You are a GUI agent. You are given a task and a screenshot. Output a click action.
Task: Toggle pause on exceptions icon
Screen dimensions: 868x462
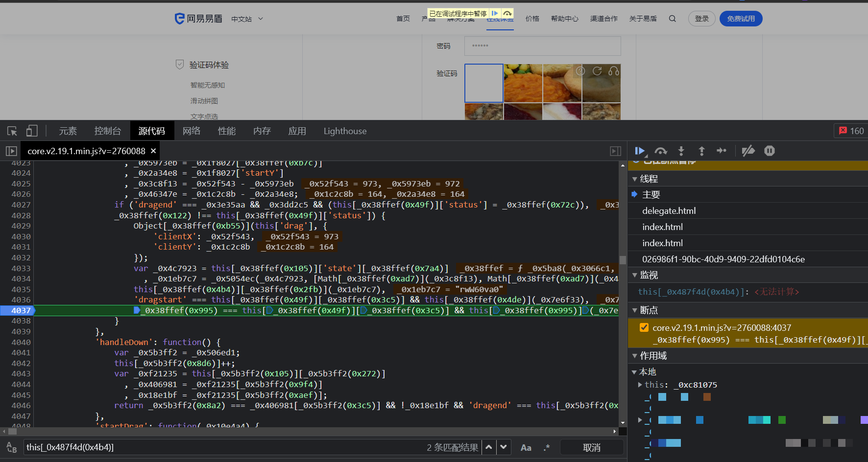point(770,151)
